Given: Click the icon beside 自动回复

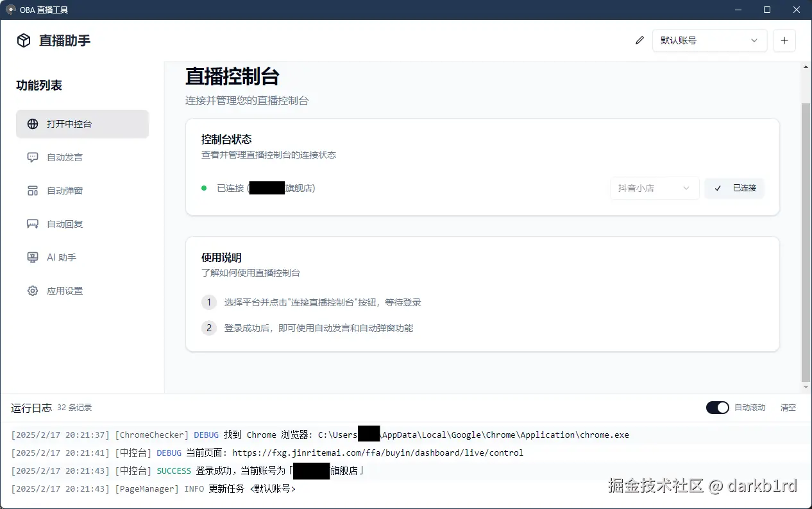Looking at the screenshot, I should click(33, 224).
